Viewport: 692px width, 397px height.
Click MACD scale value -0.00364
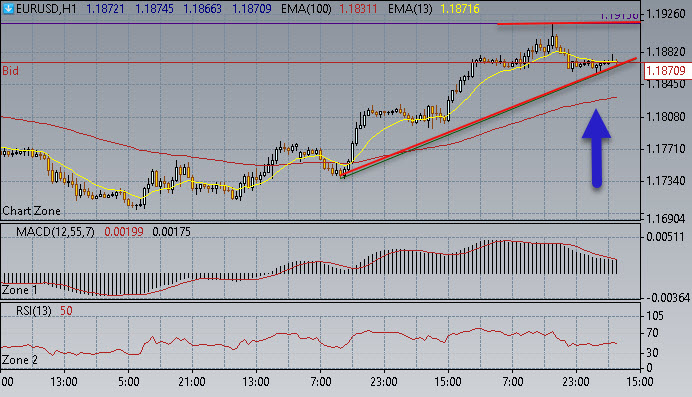(x=667, y=298)
